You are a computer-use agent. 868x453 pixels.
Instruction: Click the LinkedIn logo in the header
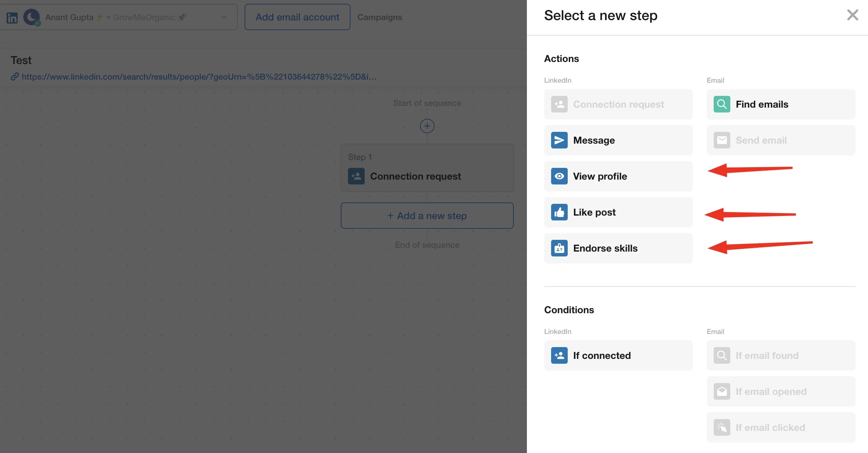point(12,17)
